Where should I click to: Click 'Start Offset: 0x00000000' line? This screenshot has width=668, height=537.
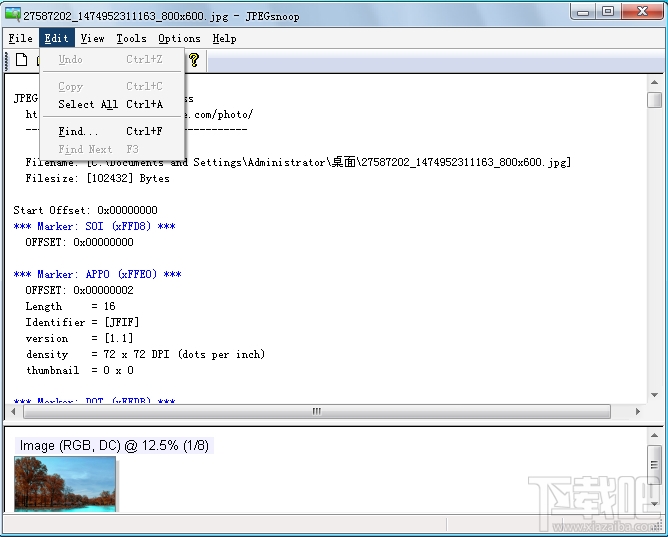coord(85,210)
